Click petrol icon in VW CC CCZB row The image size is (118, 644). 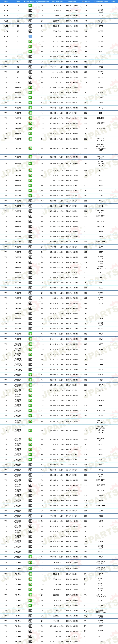(30, 46)
